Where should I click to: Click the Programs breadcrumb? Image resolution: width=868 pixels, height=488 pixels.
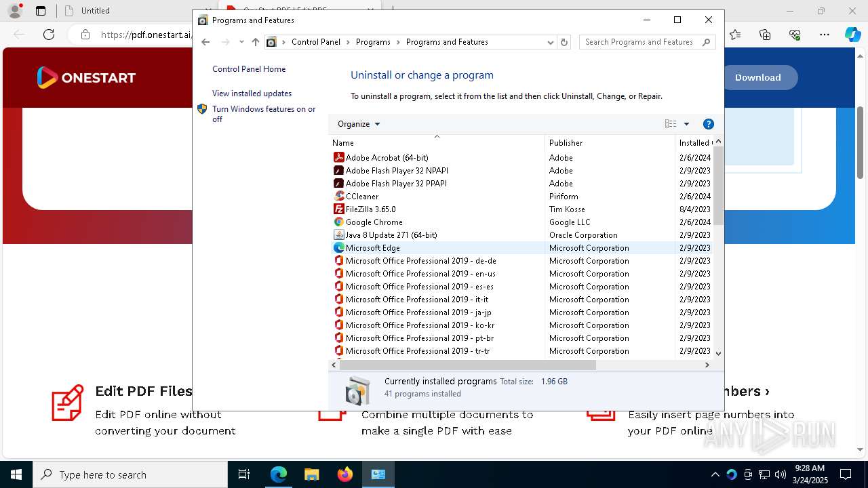(373, 42)
